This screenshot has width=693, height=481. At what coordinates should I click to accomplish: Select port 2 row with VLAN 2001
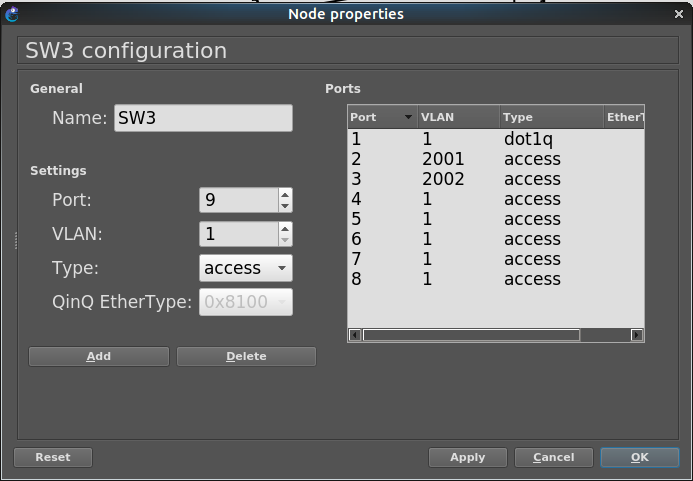(x=494, y=160)
